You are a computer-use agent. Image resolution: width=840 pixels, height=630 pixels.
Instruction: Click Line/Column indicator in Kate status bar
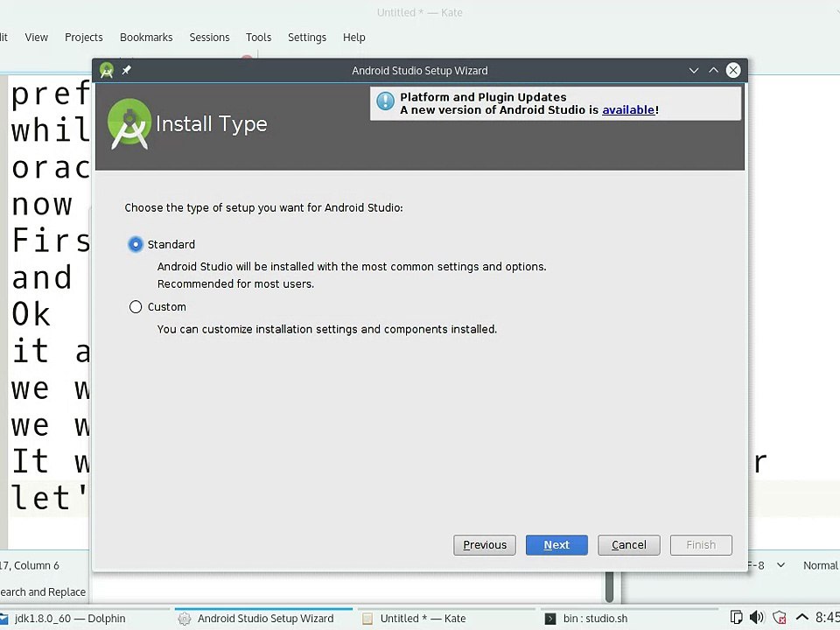(x=30, y=565)
